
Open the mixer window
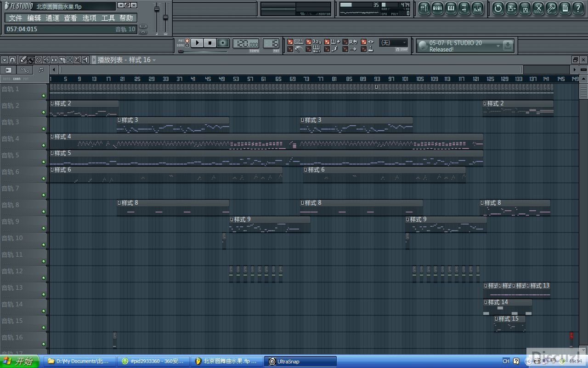click(x=477, y=8)
